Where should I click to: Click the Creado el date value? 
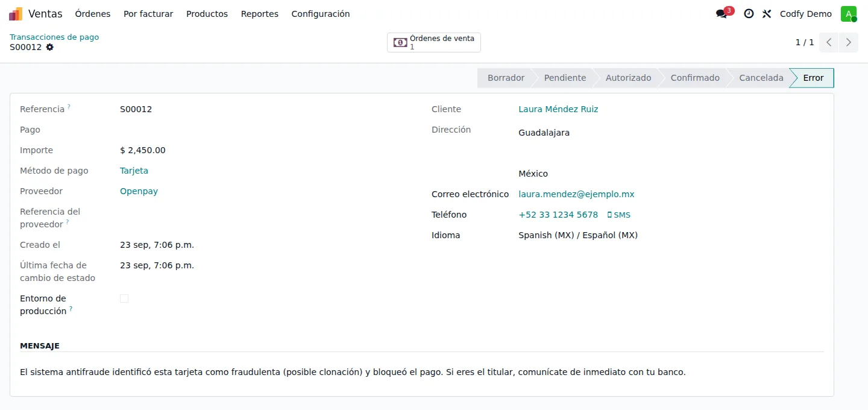click(157, 245)
